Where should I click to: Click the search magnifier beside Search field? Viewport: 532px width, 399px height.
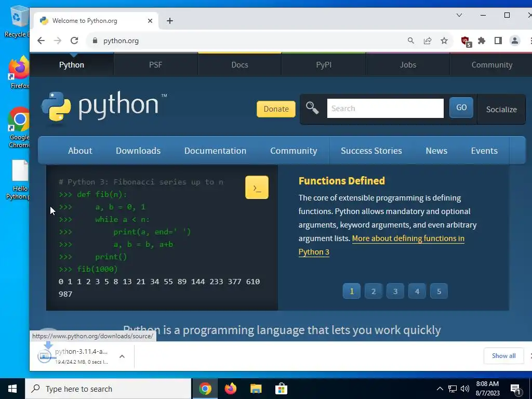tap(312, 108)
